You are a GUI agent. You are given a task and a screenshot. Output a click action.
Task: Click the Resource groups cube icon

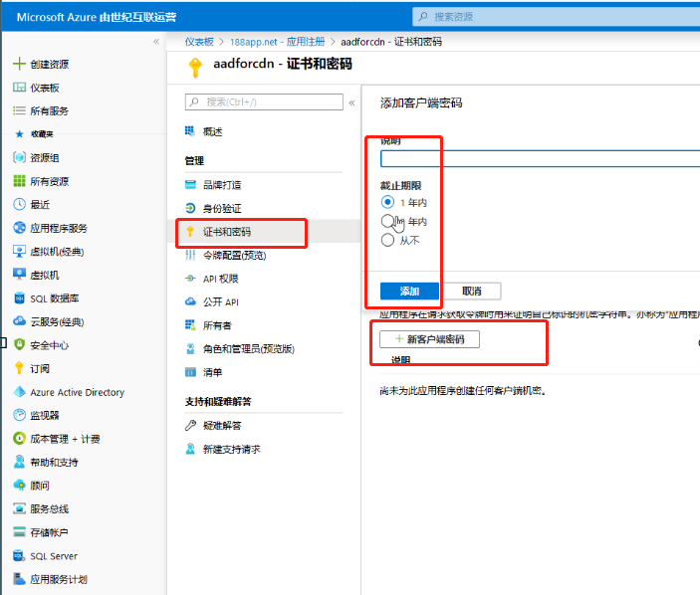(19, 157)
